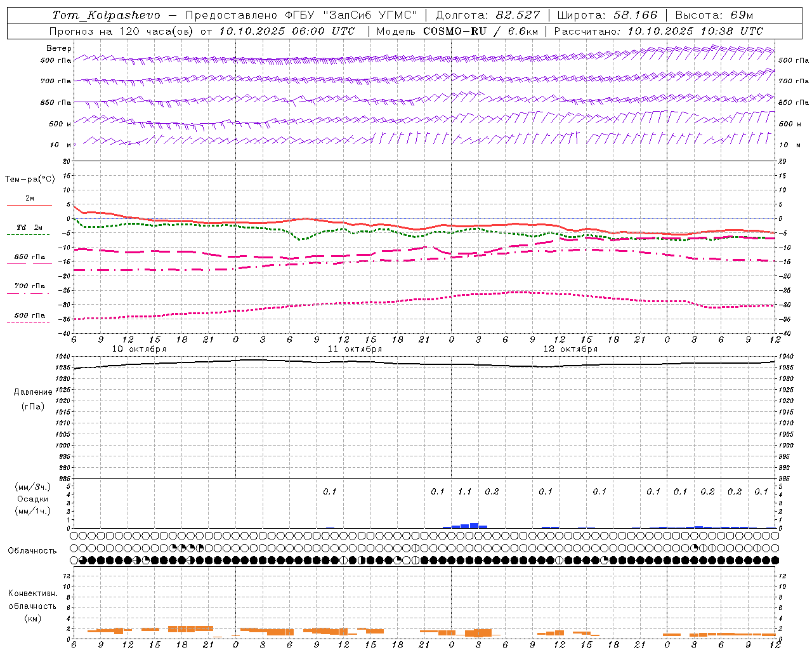
Task: Click the '(мм/1ч.)' precipitation unit label
Action: click(33, 511)
